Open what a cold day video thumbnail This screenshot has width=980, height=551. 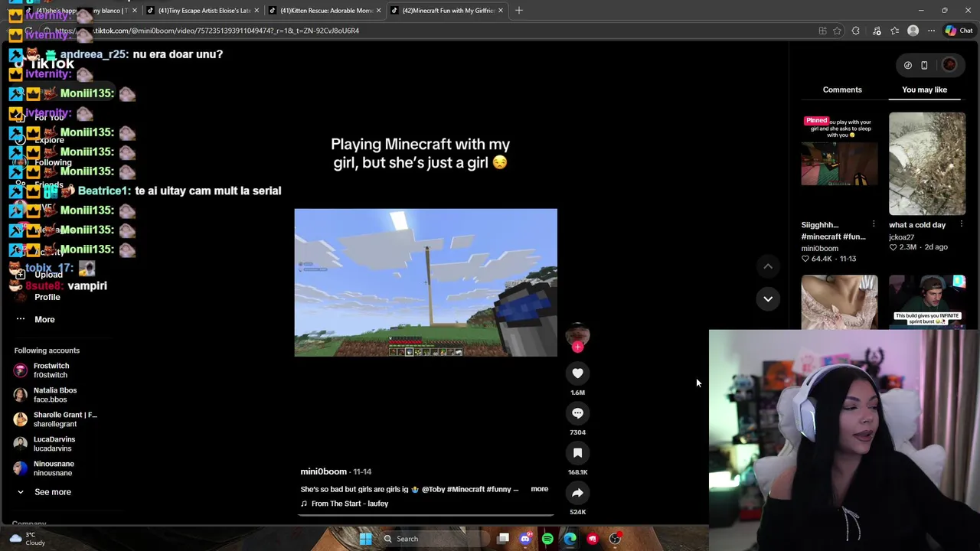coord(927,164)
